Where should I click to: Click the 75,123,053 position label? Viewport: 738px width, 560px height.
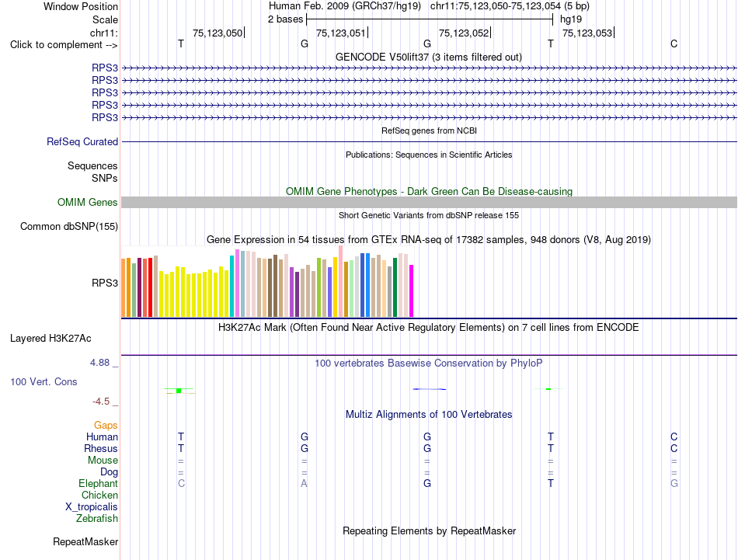tap(587, 33)
